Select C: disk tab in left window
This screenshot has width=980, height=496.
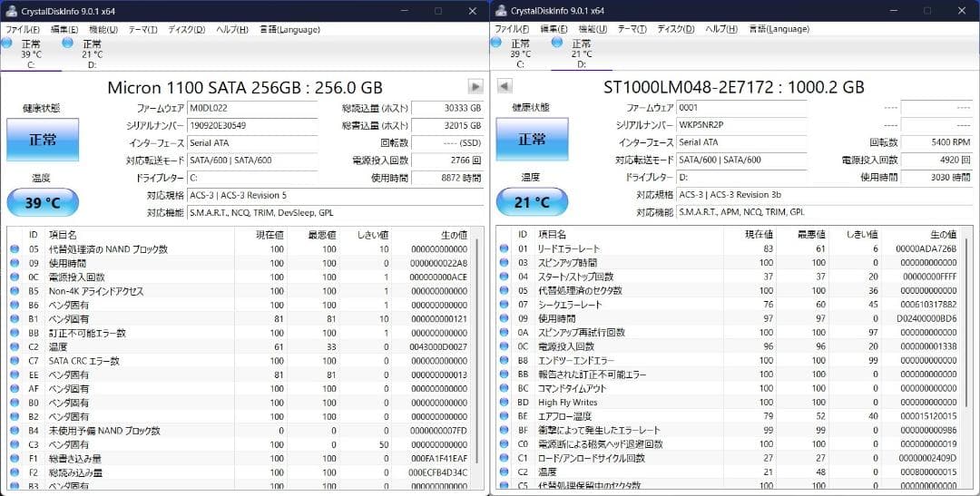point(31,53)
